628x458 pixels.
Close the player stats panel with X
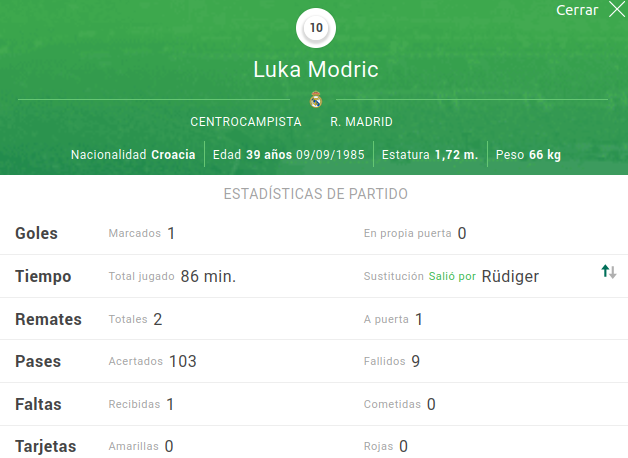tap(617, 9)
